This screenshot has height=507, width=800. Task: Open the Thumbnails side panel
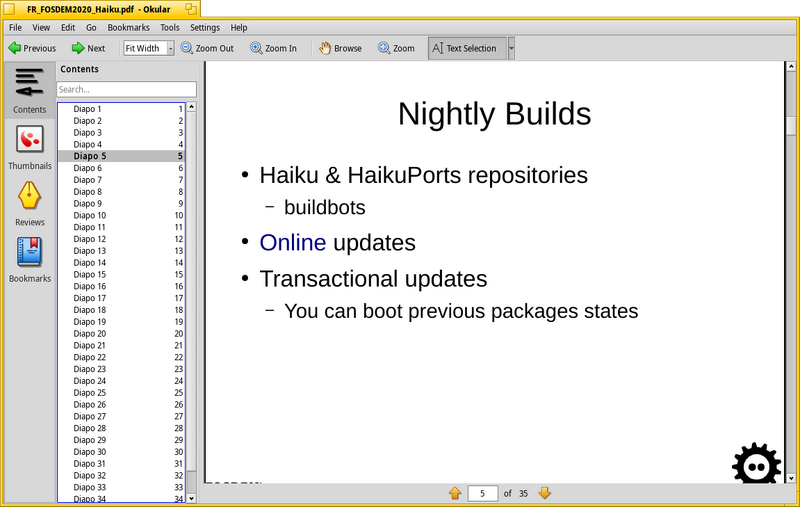(30, 147)
